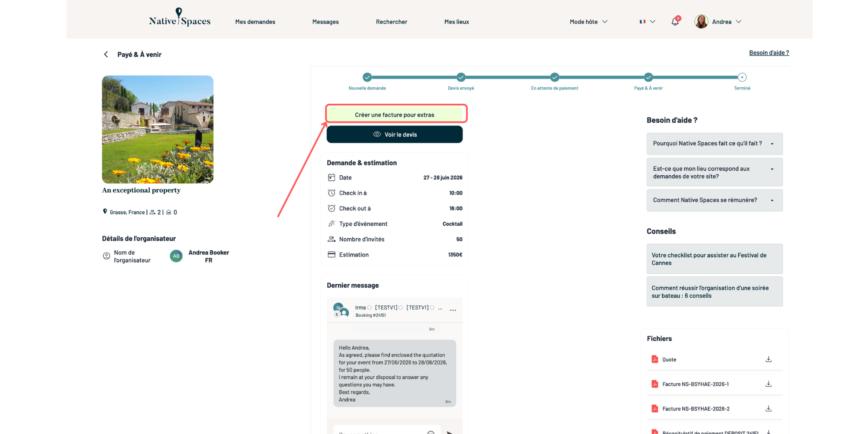Click the clock icon beside Check in à
This screenshot has height=434, width=868.
click(x=332, y=193)
